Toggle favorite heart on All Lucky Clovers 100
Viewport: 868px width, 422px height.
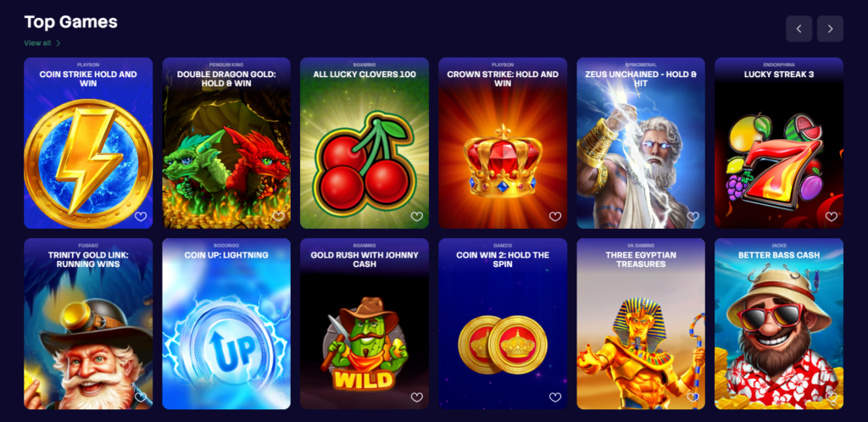tap(417, 217)
